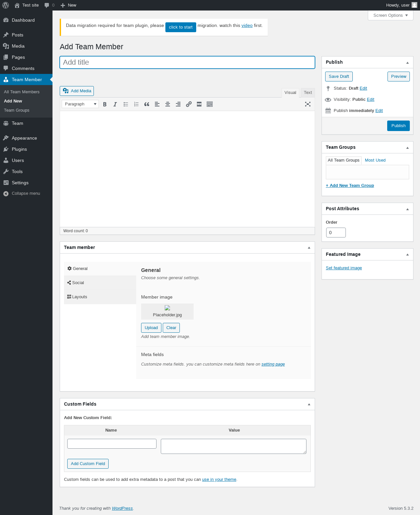
Task: Open Settings in the sidebar
Action: [x=26, y=183]
